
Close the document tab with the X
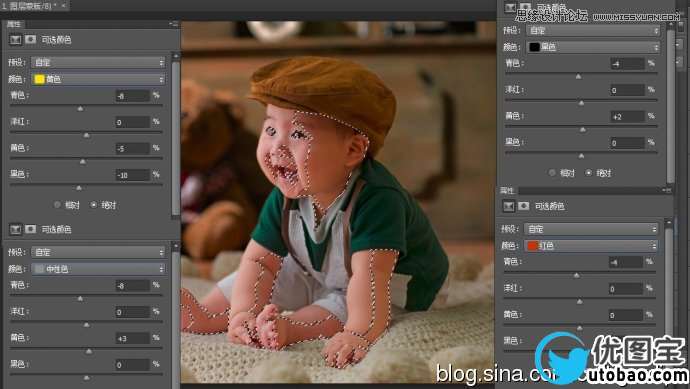click(64, 6)
